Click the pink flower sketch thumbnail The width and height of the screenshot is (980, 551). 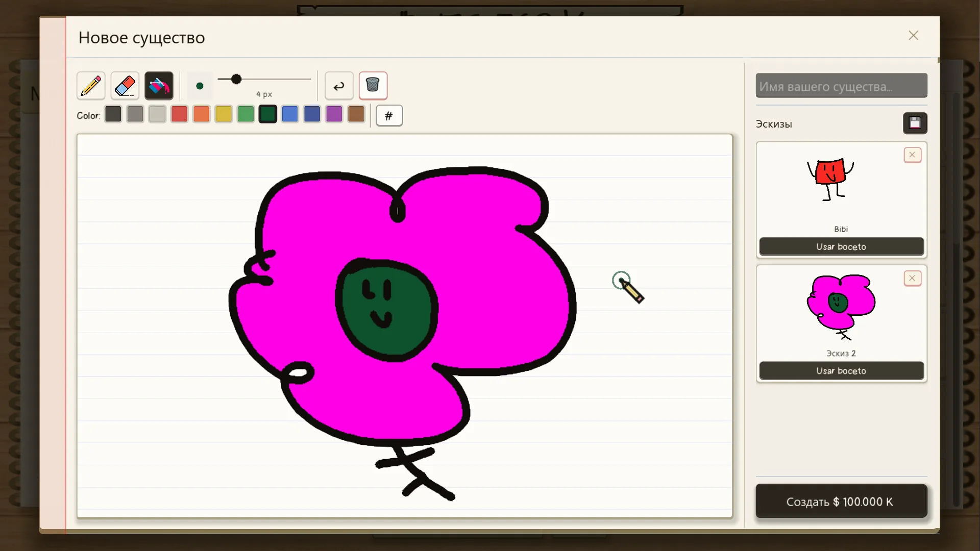841,307
